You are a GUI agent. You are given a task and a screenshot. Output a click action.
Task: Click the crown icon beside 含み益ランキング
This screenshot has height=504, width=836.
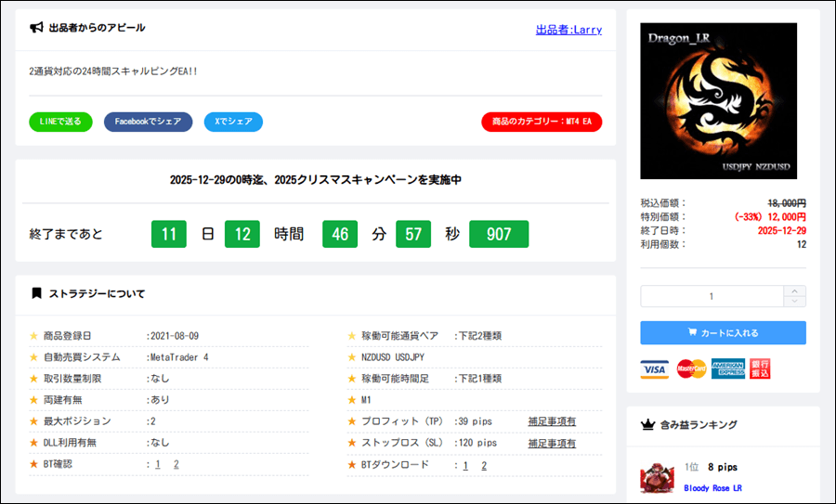[648, 425]
